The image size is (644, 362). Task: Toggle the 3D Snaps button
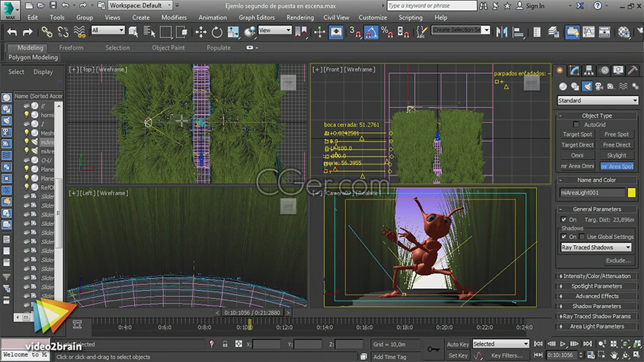[x=355, y=31]
